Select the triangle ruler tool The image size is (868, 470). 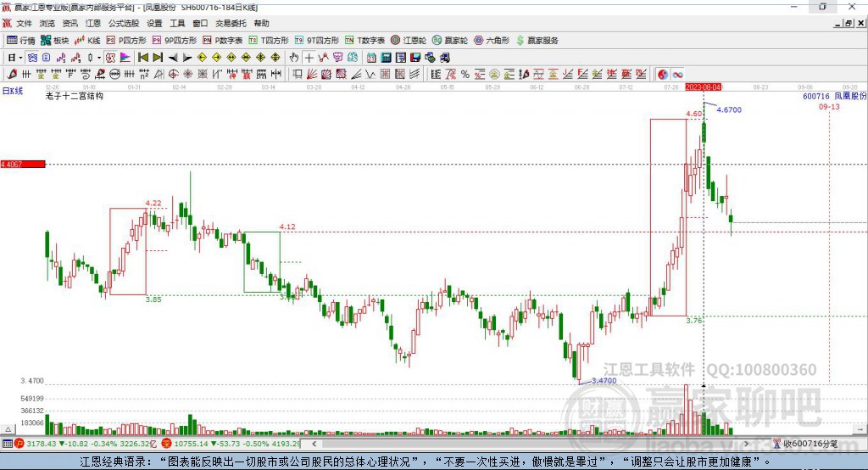[x=159, y=75]
